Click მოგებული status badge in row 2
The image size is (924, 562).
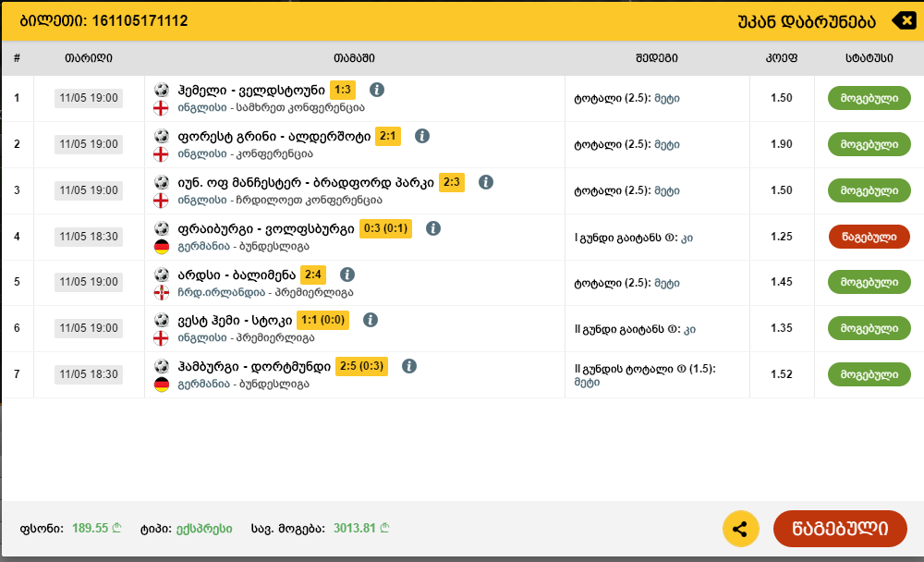click(869, 144)
